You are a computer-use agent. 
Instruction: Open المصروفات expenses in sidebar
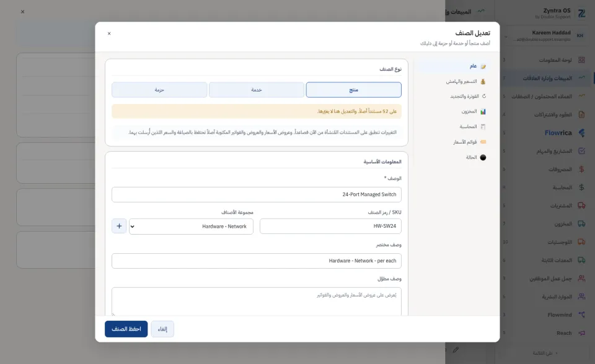(x=560, y=169)
